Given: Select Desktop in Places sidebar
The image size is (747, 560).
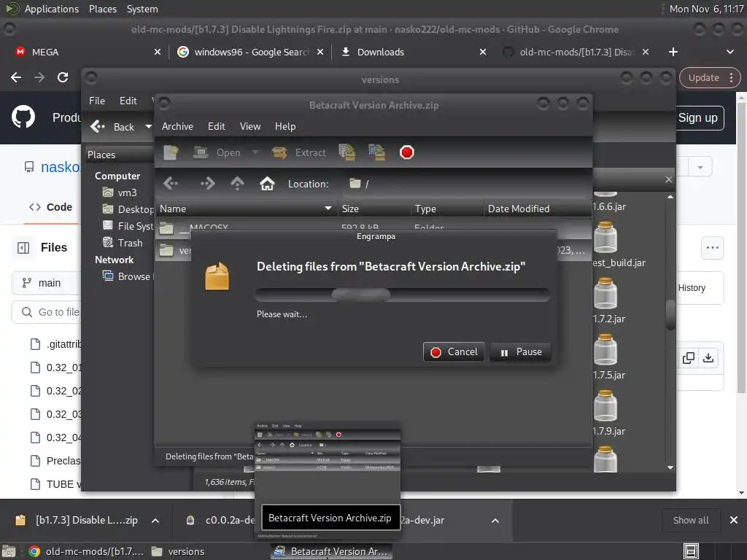Looking at the screenshot, I should [128, 209].
